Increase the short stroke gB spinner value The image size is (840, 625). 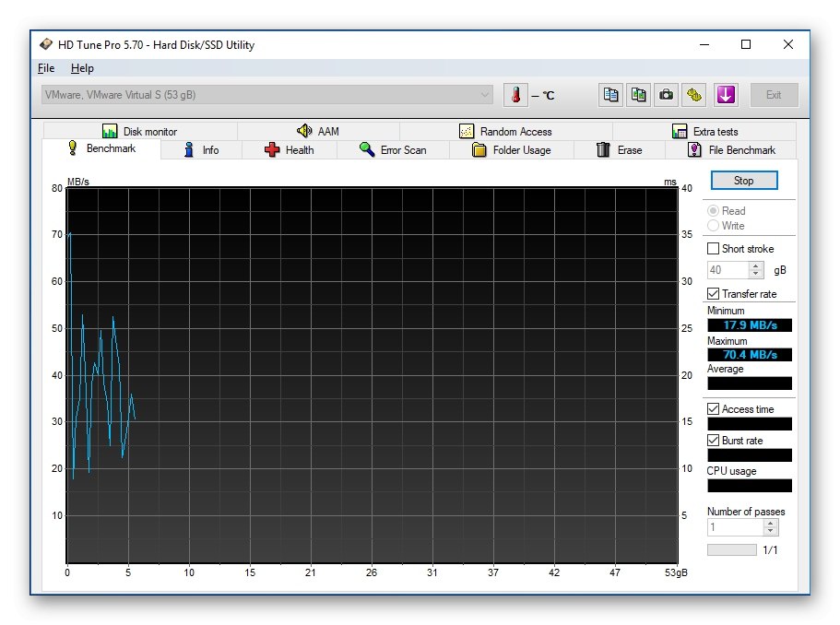(757, 266)
